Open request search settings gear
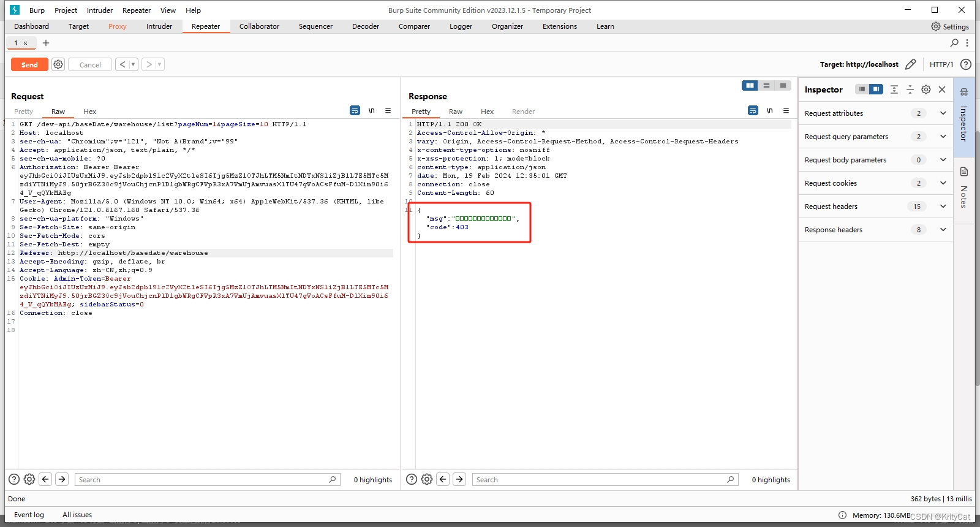Viewport: 980px width, 527px height. coord(29,479)
